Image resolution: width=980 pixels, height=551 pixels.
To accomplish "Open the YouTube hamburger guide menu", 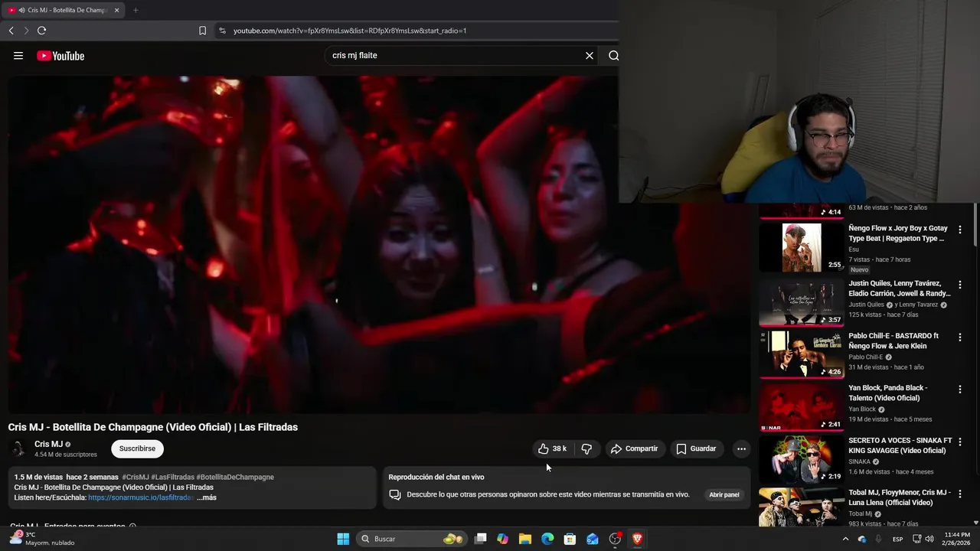I will [18, 56].
